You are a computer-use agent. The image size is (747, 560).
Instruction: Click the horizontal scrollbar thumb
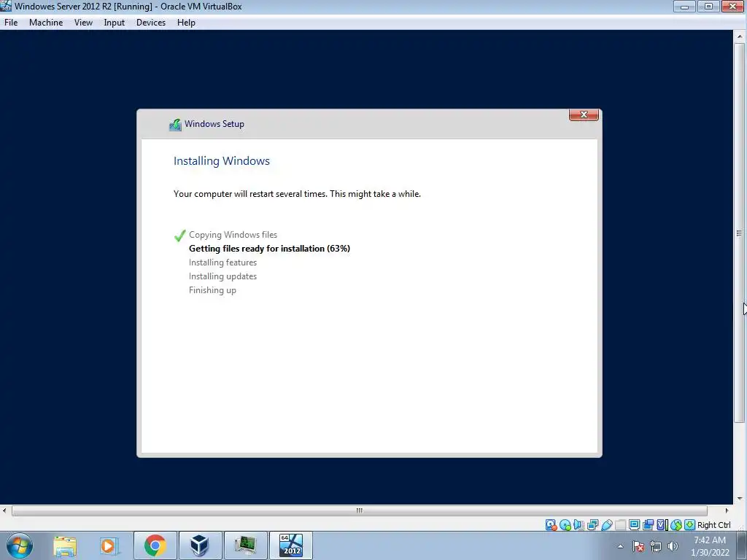point(359,510)
